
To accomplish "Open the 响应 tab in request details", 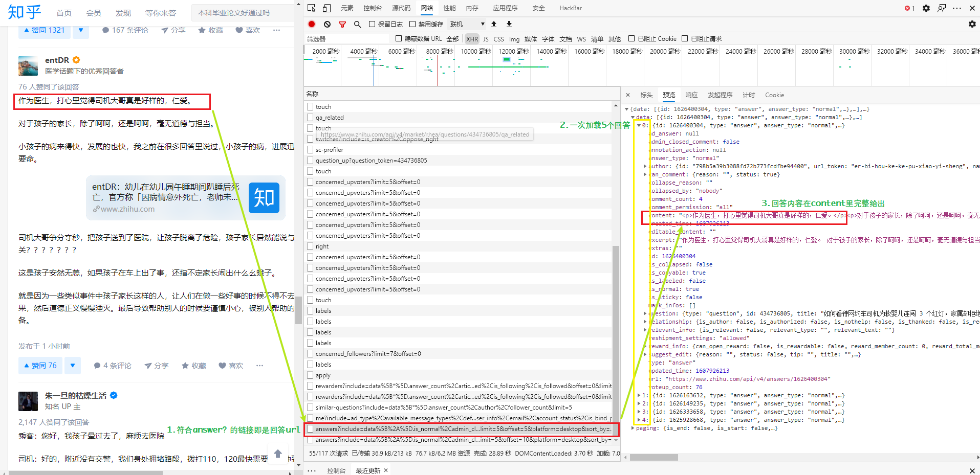I will point(691,95).
